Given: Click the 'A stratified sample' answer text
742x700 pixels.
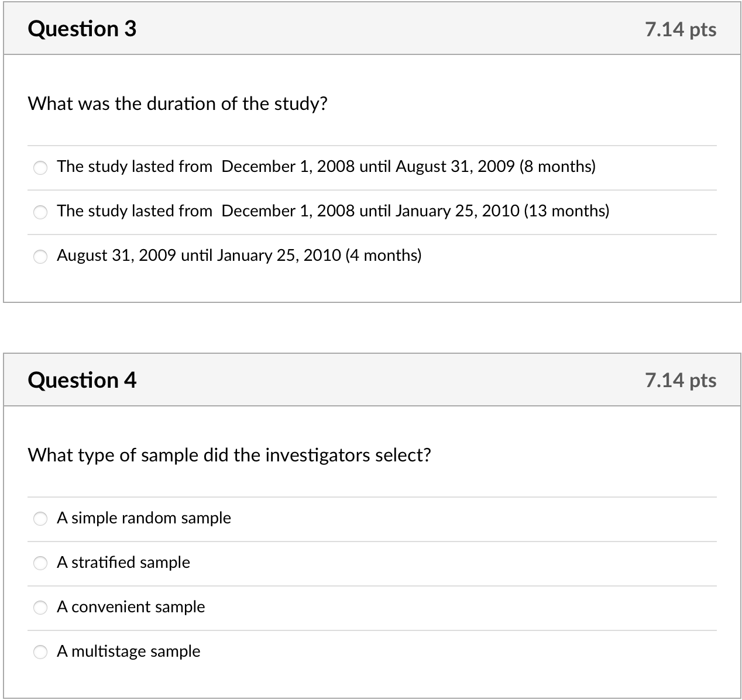Looking at the screenshot, I should click(123, 563).
